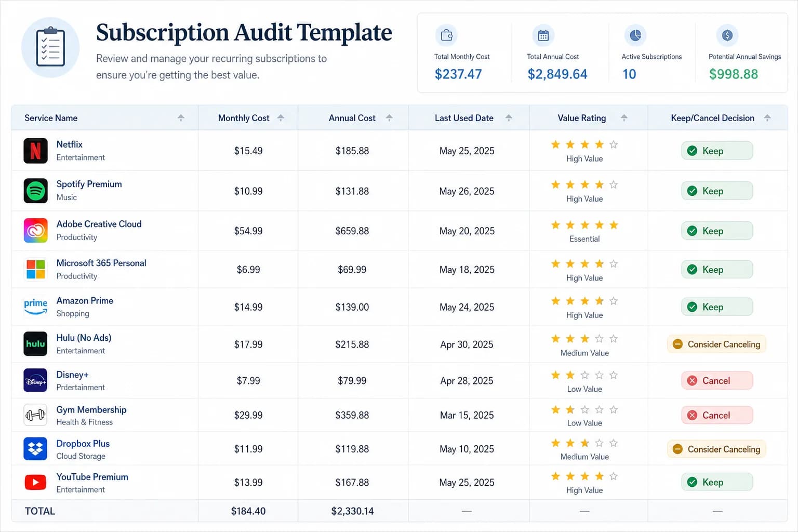The height and width of the screenshot is (532, 798).
Task: Click Consider Canceling for Dropbox Plus
Action: click(x=716, y=449)
